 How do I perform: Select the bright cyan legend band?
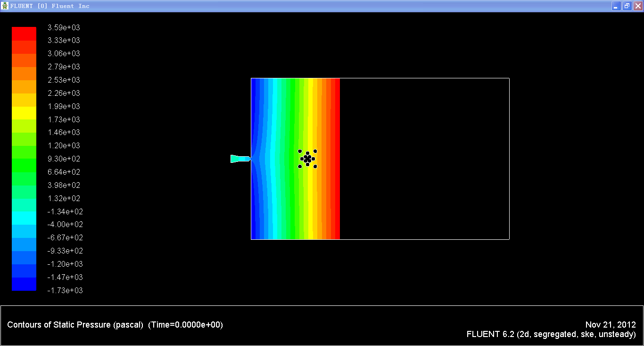point(24,218)
